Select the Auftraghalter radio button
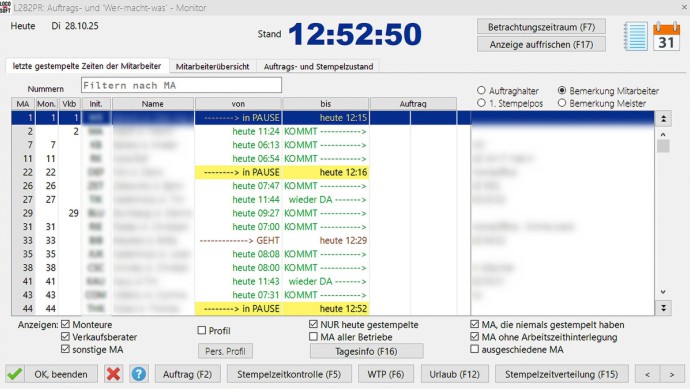Image resolution: width=690 pixels, height=389 pixels. click(481, 90)
